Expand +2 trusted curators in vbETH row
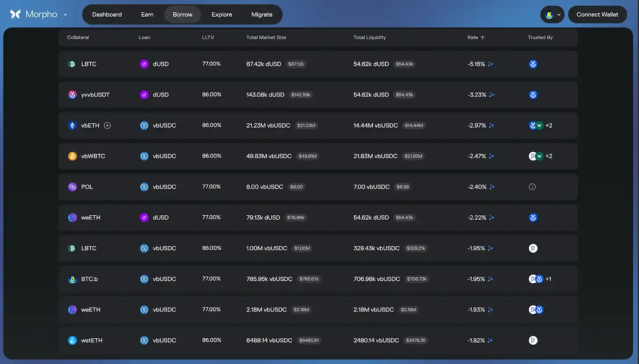 549,125
